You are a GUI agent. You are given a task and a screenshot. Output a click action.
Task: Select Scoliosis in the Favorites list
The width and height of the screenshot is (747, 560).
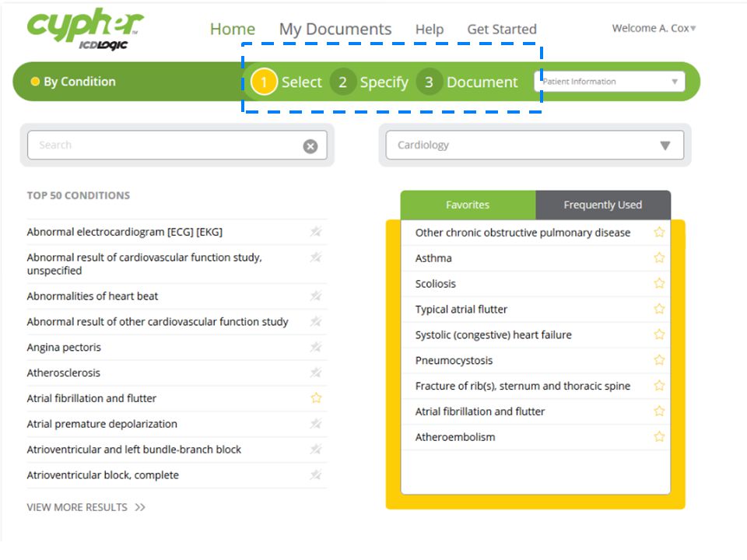436,284
